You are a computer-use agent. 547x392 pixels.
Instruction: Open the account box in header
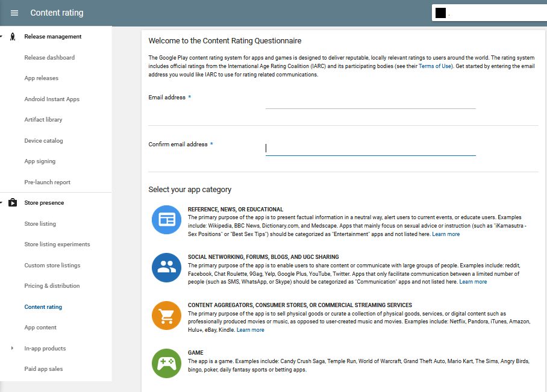coord(487,13)
